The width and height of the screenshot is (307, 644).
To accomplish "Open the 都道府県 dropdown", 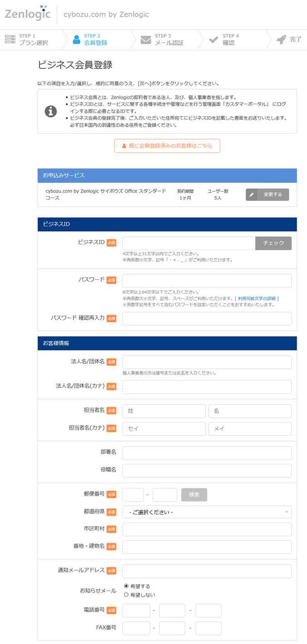I will 207,512.
